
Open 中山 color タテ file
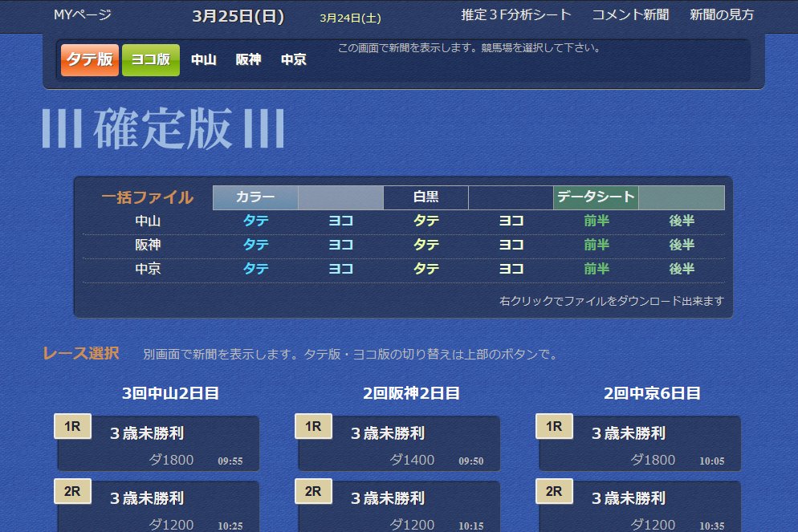(255, 221)
